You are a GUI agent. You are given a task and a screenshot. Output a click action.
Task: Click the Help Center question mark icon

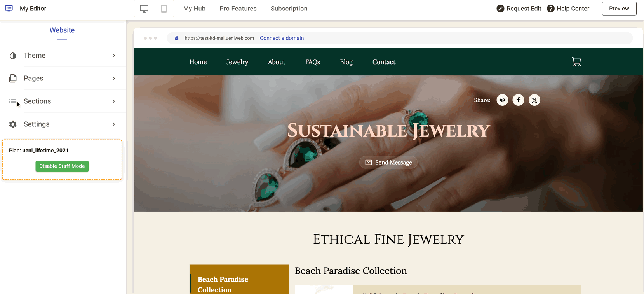(550, 9)
